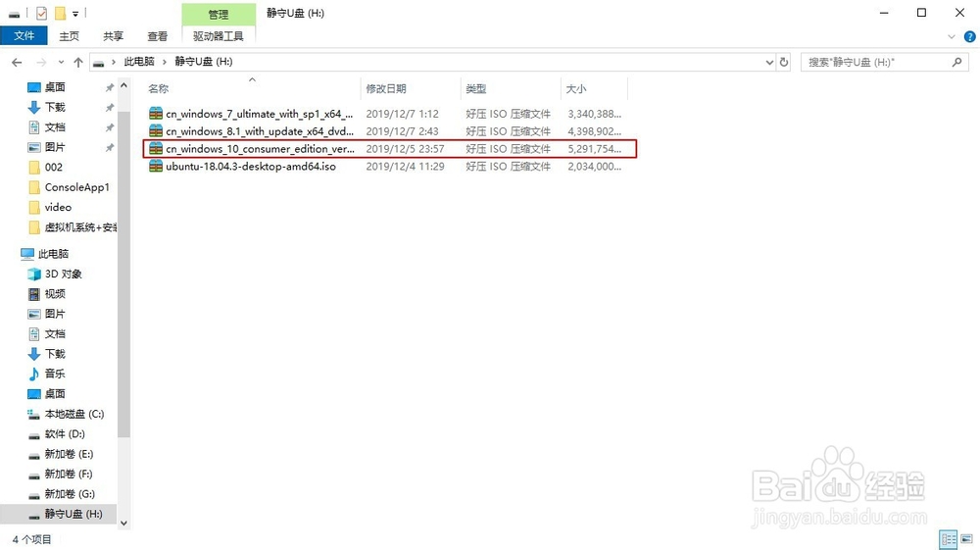Select the 管理 contextual tab
The image size is (980, 550).
click(219, 14)
